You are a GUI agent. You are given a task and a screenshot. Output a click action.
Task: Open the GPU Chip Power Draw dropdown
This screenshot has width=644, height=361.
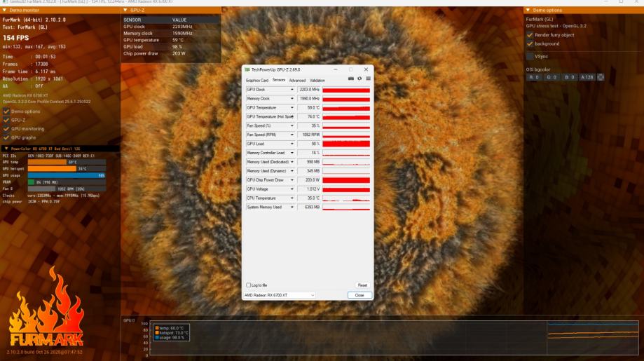(x=292, y=180)
